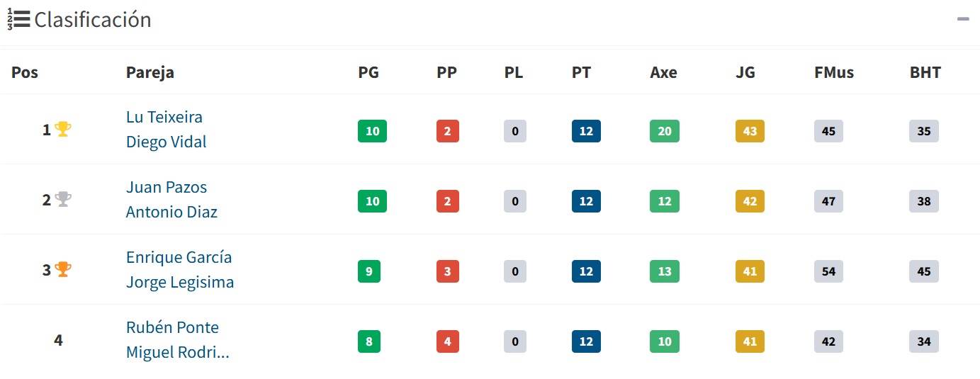Click the Enrique García link
The height and width of the screenshot is (379, 980).
(x=179, y=258)
